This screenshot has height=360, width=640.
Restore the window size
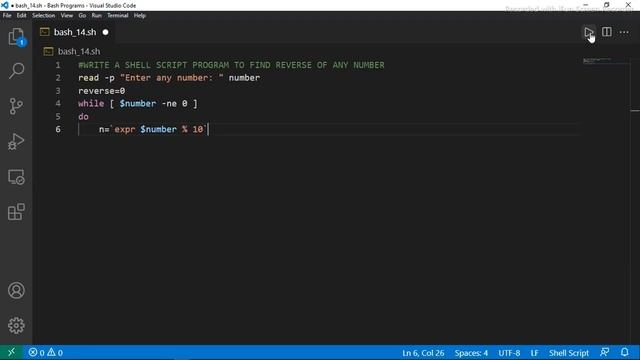607,5
